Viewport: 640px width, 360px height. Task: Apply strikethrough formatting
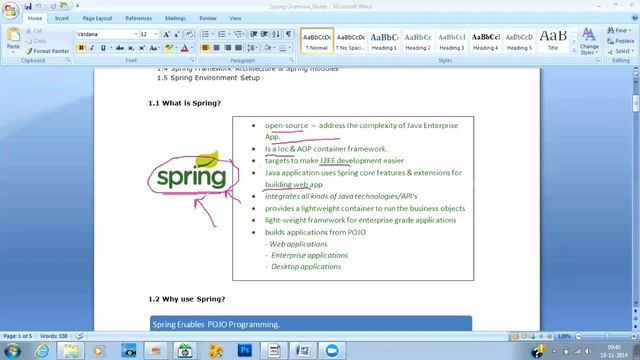pyautogui.click(x=120, y=48)
